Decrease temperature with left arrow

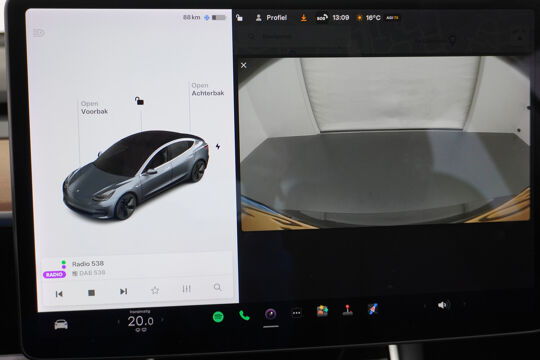coord(119,322)
